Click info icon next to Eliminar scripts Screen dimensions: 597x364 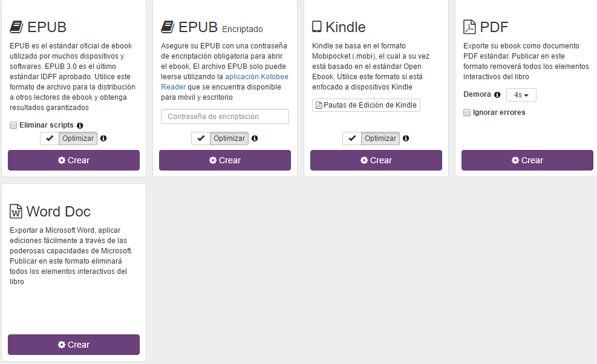pos(80,126)
